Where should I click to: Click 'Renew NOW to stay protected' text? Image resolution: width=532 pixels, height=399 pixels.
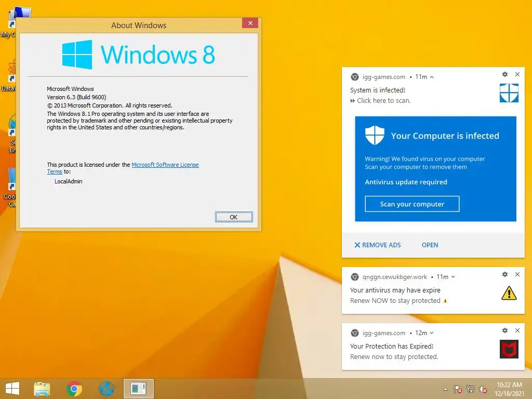[395, 301]
